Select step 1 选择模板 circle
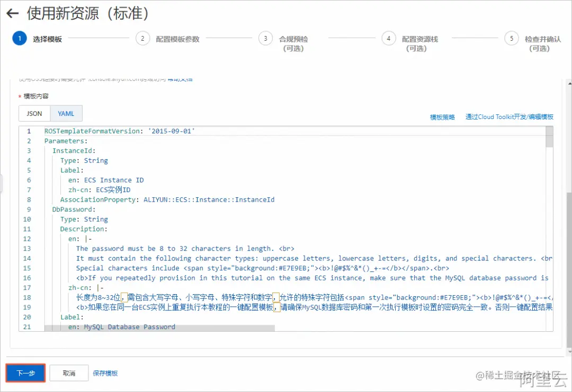Image resolution: width=572 pixels, height=392 pixels. (x=20, y=38)
